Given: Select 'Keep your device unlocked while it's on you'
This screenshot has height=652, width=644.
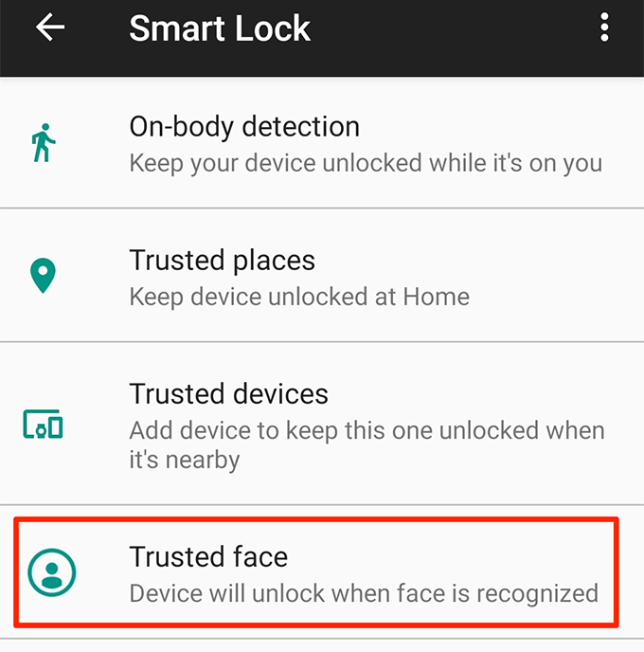Looking at the screenshot, I should click(x=367, y=163).
